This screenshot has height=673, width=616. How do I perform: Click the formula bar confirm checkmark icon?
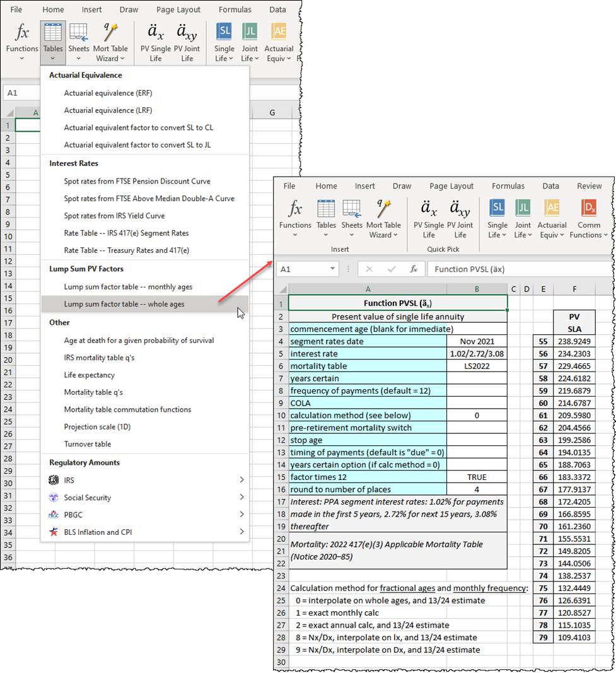(x=391, y=269)
